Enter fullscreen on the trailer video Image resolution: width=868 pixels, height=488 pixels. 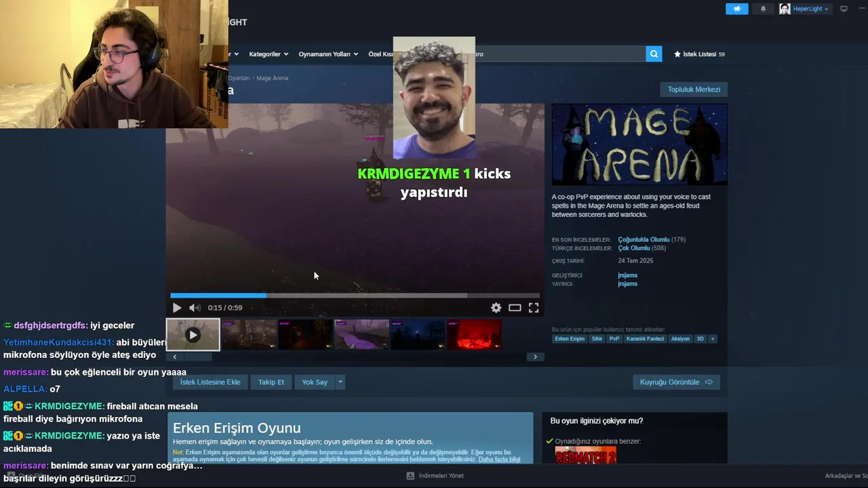(x=534, y=308)
